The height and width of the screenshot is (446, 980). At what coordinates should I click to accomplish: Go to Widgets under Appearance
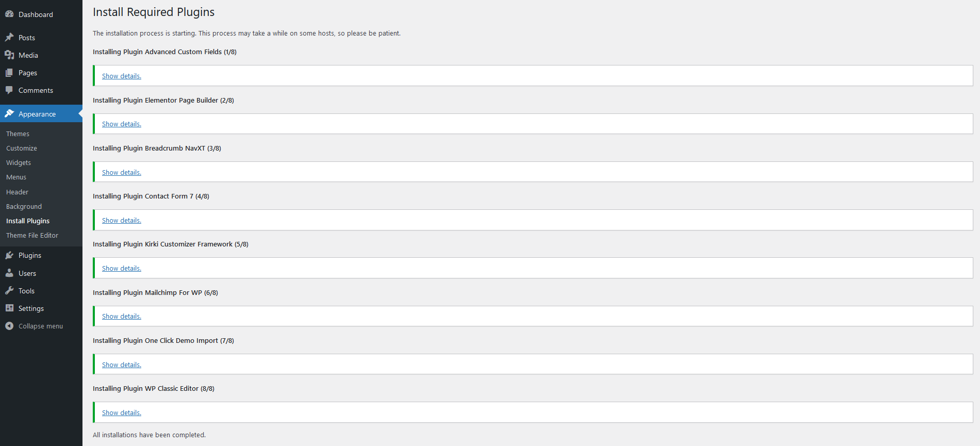(x=19, y=162)
